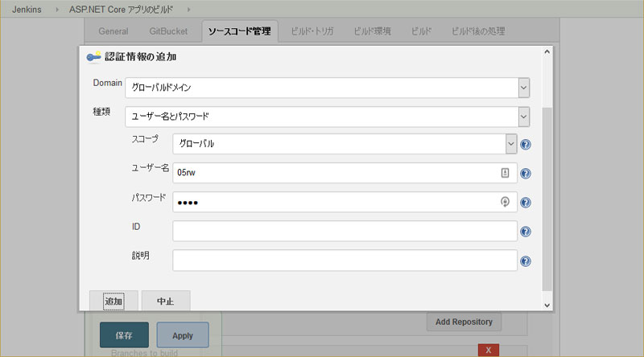Click the Apply button

pyautogui.click(x=183, y=335)
